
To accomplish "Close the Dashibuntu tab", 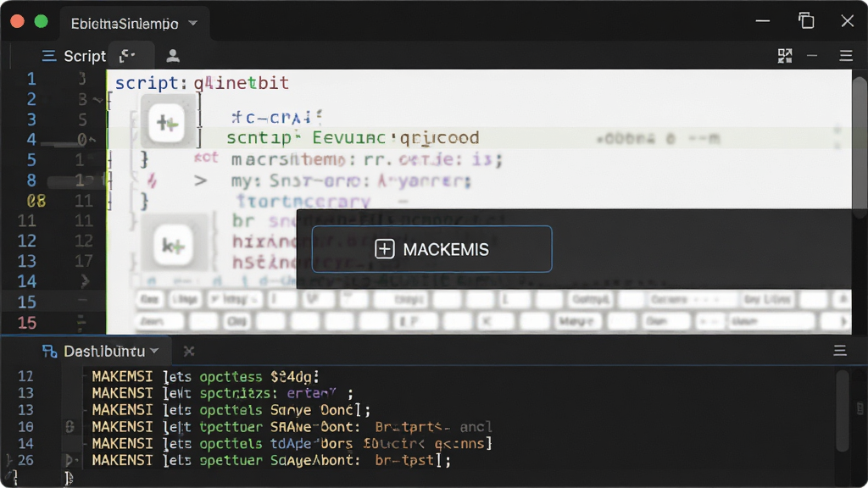I will 189,351.
